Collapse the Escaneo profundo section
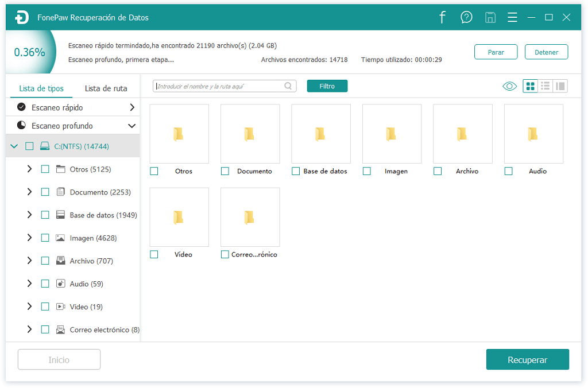588x388 pixels. click(132, 126)
